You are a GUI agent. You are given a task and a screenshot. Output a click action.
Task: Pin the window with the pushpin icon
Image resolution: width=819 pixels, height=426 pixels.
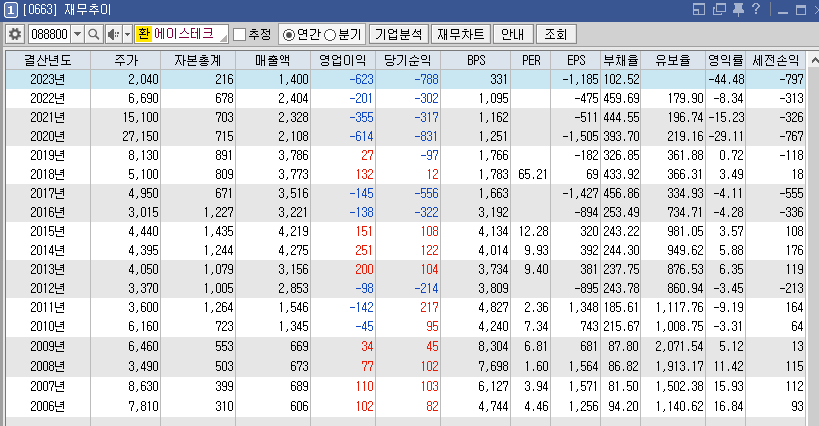pos(738,9)
